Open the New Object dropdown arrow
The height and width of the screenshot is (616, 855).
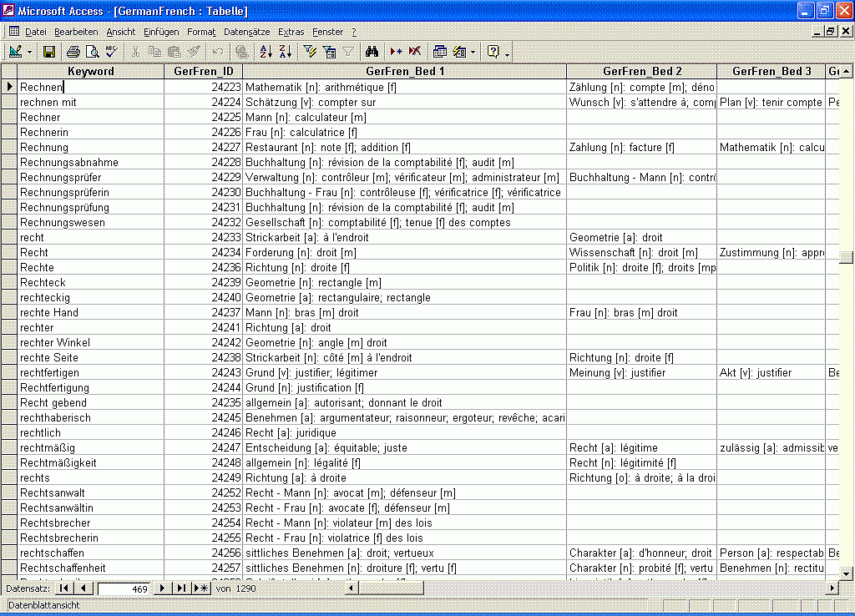tap(473, 53)
